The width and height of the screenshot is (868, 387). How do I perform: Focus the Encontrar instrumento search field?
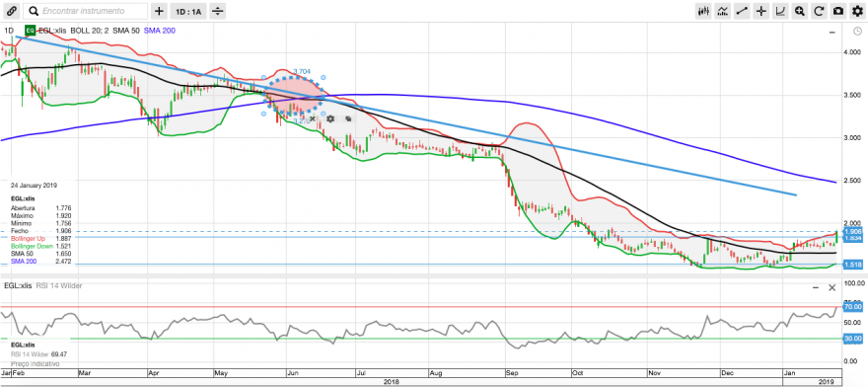coord(86,11)
